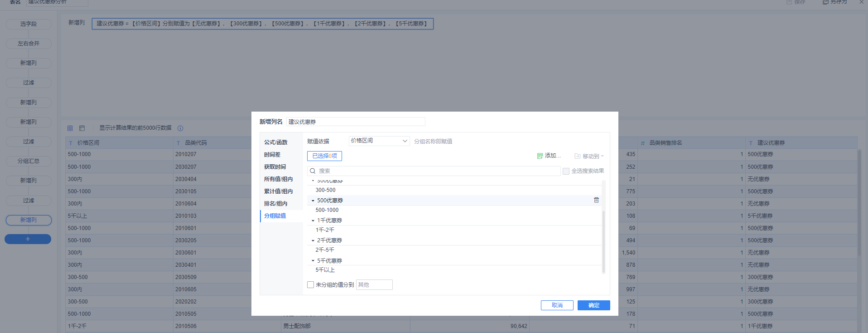Switch to the 累计值/组内 tab

278,191
